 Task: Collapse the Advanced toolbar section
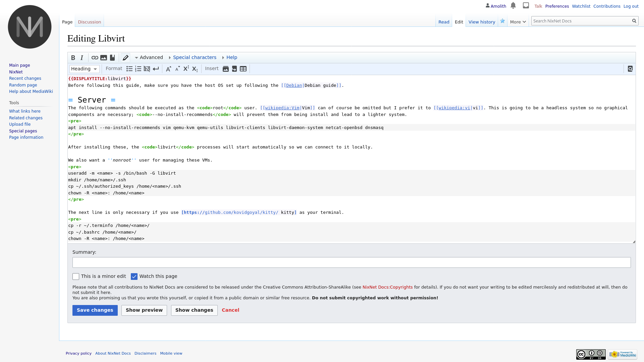(149, 57)
